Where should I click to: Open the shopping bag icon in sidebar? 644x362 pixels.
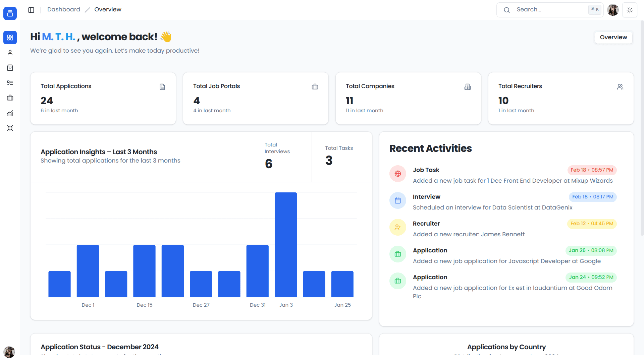point(10,68)
